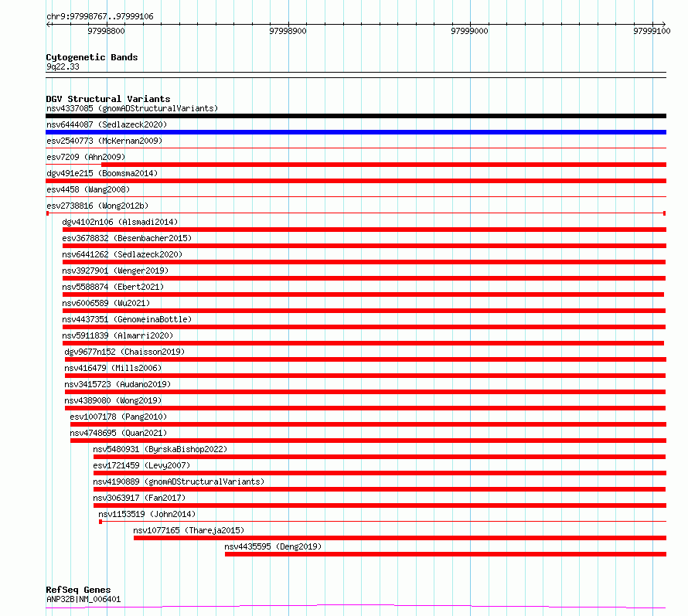
Task: Open variant esv4458 (Wang2008)
Action: pos(88,189)
